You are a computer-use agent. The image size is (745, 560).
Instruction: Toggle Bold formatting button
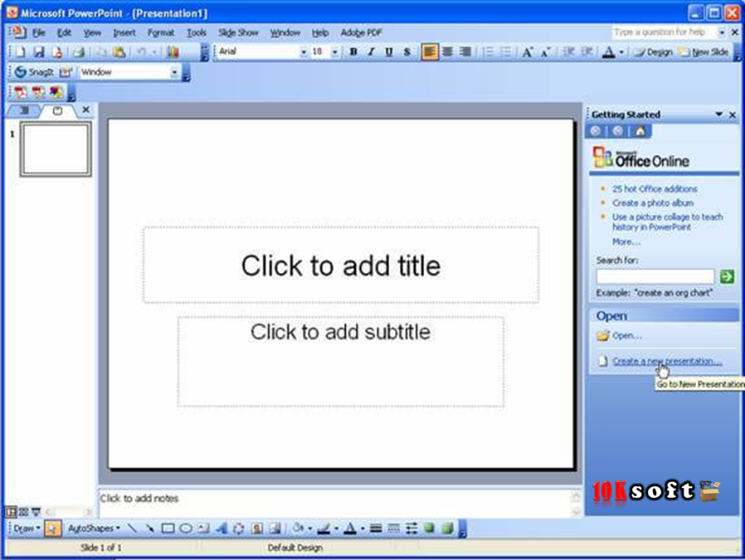[x=353, y=51]
